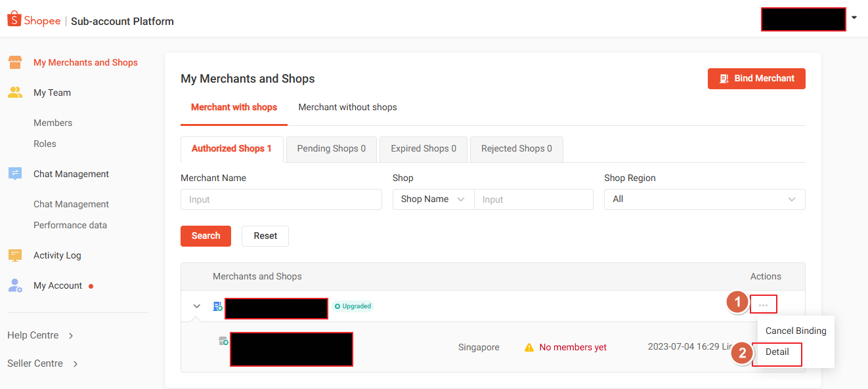Switch to Merchant without shops tab
868x389 pixels.
click(347, 107)
